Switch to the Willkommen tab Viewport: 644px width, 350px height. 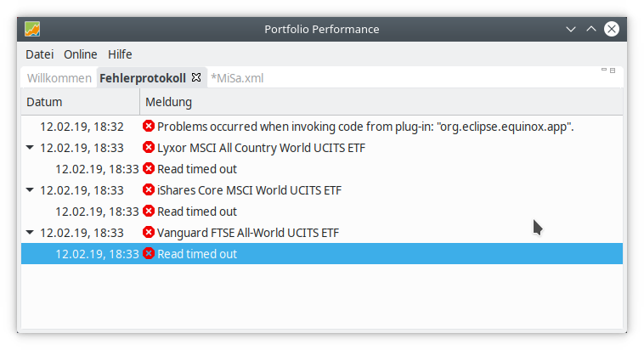tap(59, 78)
